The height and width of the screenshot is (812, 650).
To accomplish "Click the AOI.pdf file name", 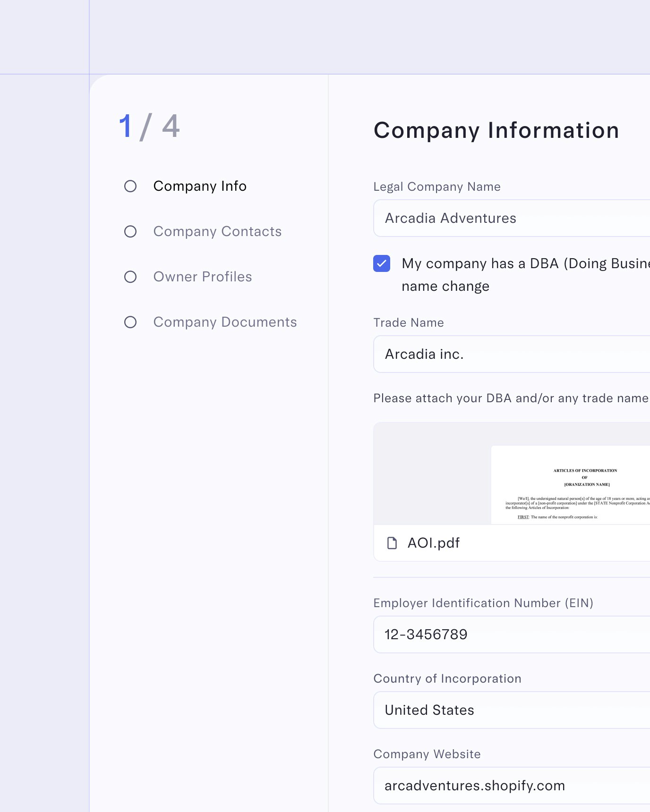I will tap(434, 543).
